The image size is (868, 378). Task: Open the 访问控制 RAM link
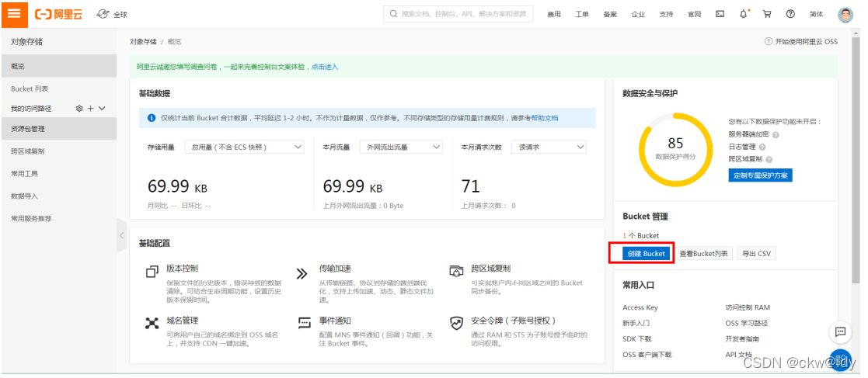[748, 307]
